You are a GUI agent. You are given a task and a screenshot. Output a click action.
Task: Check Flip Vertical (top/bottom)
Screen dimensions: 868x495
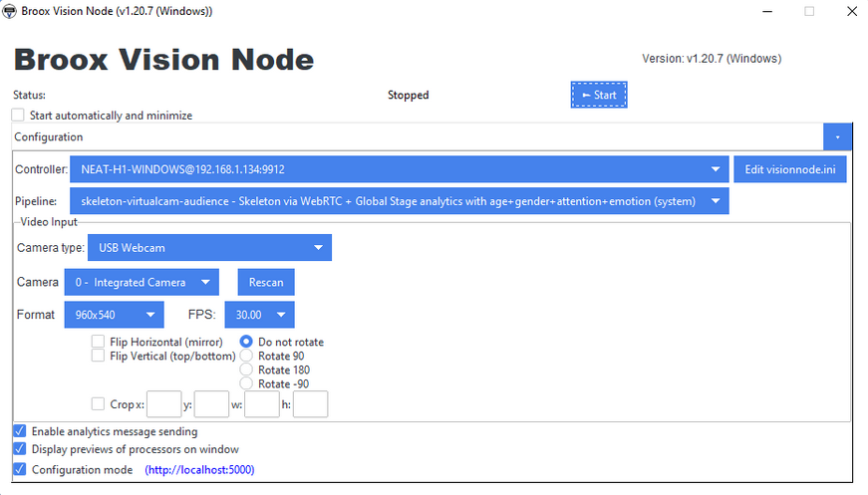98,356
